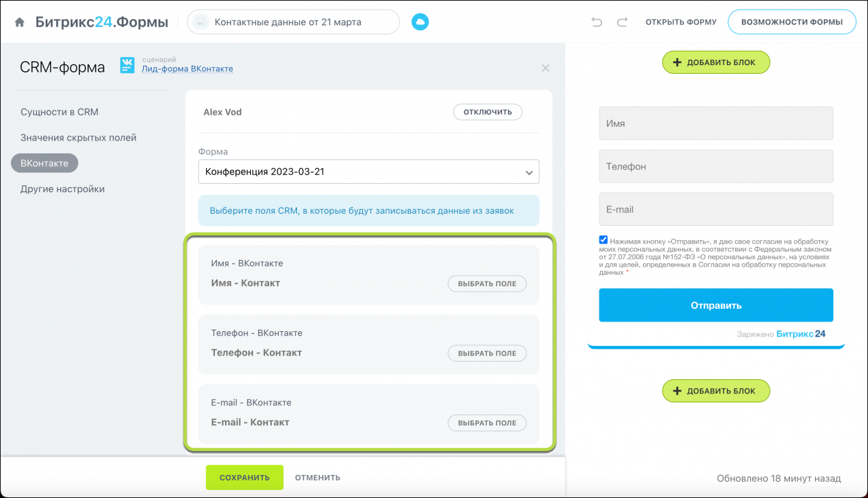868x498 pixels.
Task: Click the Телефон input in the form preview
Action: (x=716, y=166)
